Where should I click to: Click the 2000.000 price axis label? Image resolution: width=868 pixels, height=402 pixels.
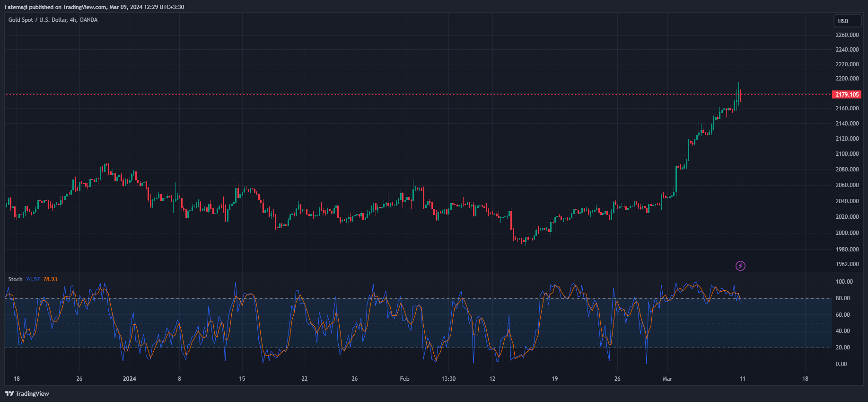(847, 233)
